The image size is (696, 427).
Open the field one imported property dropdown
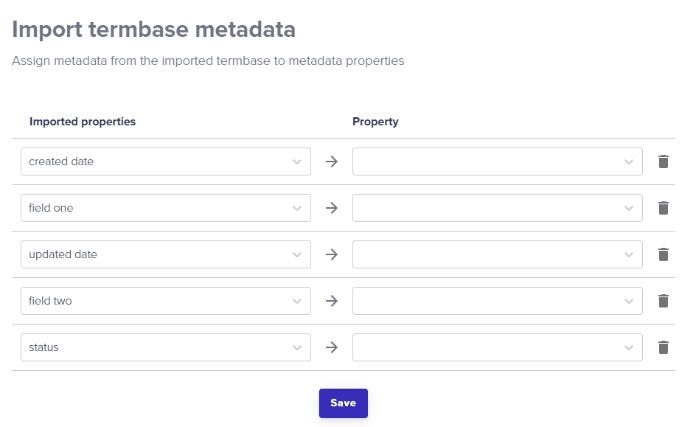[x=166, y=208]
